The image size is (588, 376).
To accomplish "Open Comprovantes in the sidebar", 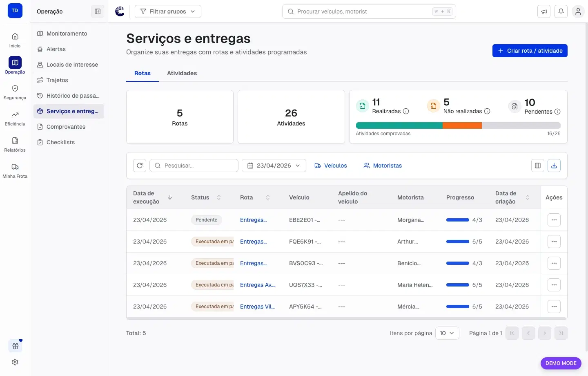I will pos(69,127).
